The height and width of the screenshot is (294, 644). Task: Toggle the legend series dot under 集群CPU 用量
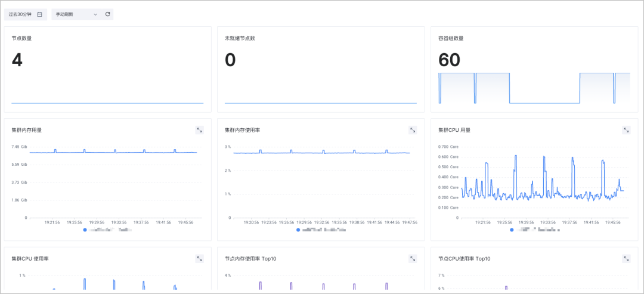[x=512, y=230]
